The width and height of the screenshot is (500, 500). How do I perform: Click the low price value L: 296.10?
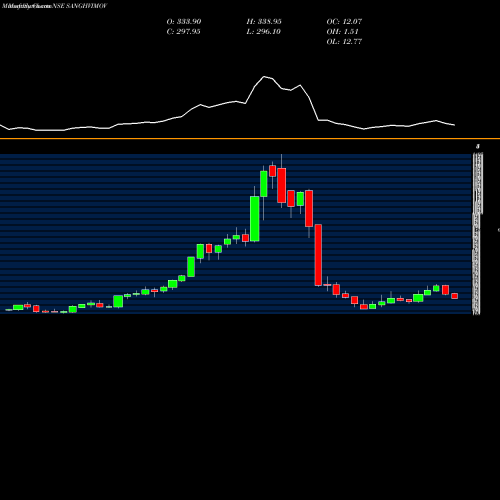[x=264, y=31]
